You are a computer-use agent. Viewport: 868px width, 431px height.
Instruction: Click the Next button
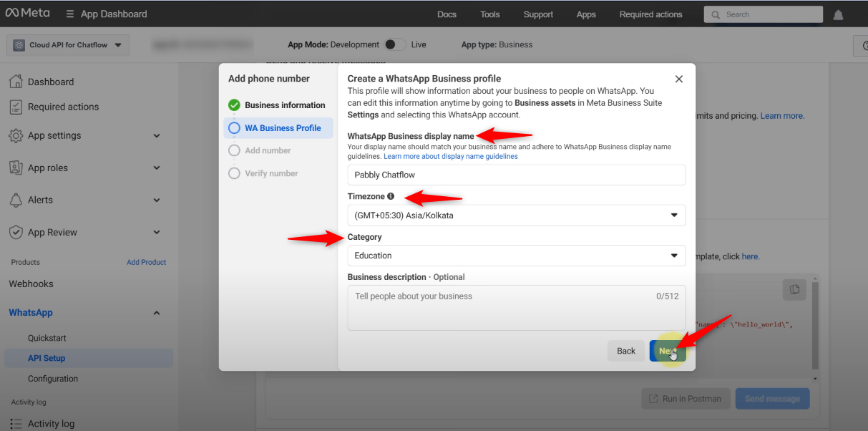pyautogui.click(x=668, y=351)
